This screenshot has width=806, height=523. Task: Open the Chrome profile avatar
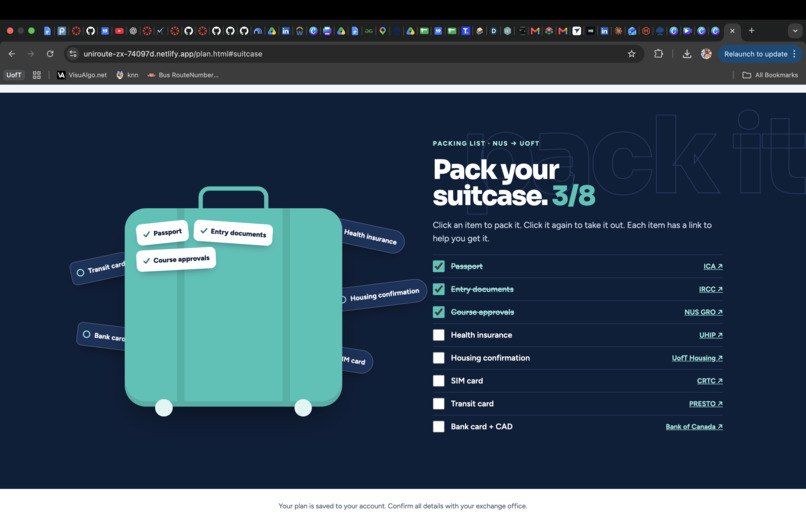(x=706, y=53)
